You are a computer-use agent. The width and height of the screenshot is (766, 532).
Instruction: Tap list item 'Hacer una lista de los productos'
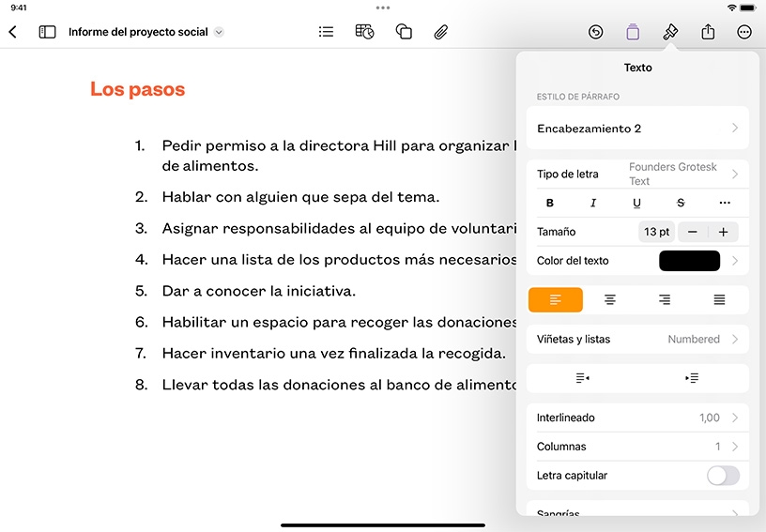339,260
